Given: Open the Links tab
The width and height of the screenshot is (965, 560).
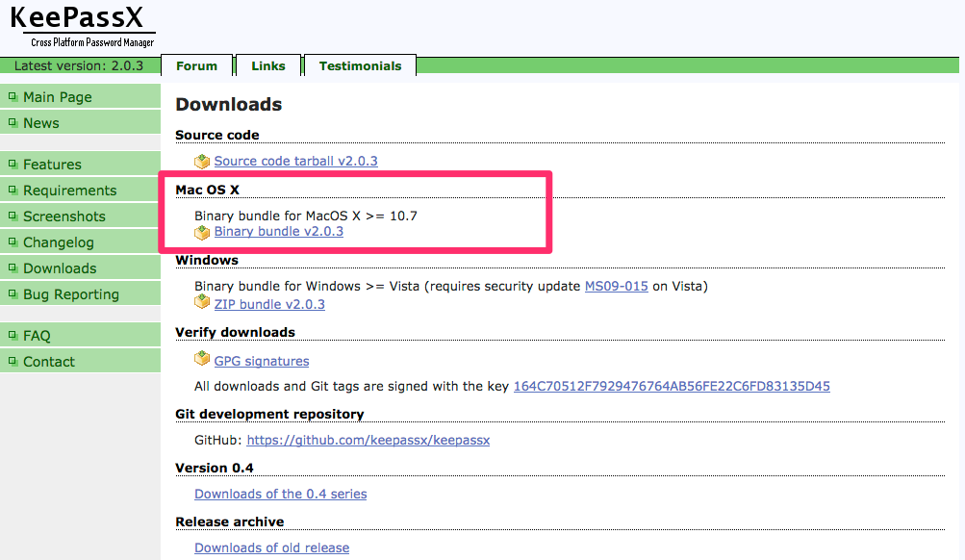Looking at the screenshot, I should pos(268,65).
